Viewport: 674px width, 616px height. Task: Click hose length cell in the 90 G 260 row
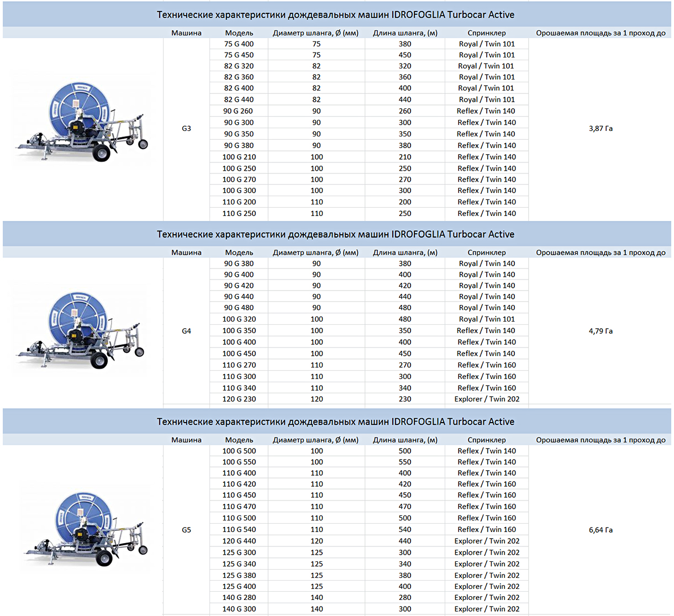click(x=405, y=111)
